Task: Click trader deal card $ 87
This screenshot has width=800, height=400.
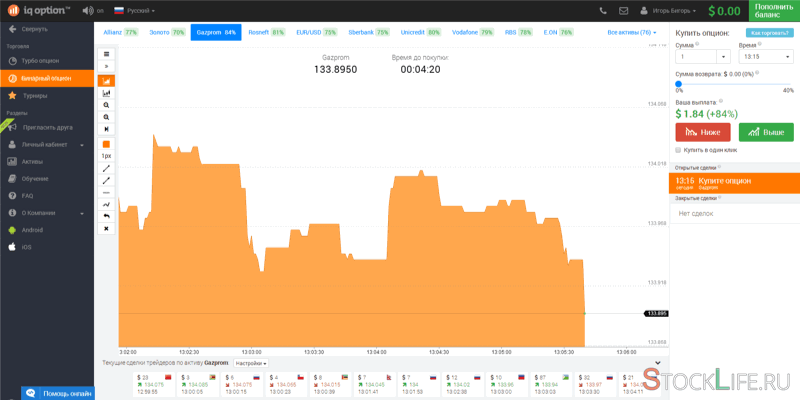Action: pyautogui.click(x=549, y=384)
